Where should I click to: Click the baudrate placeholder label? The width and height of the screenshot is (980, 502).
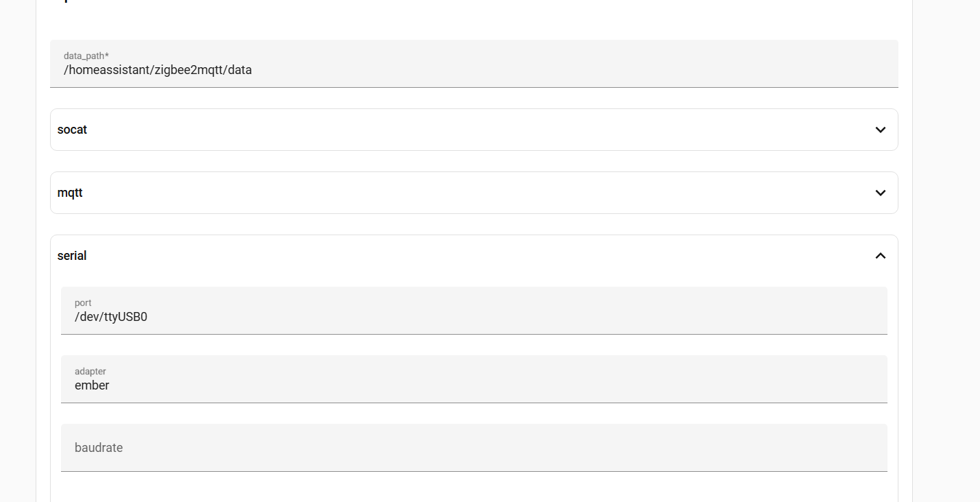99,448
